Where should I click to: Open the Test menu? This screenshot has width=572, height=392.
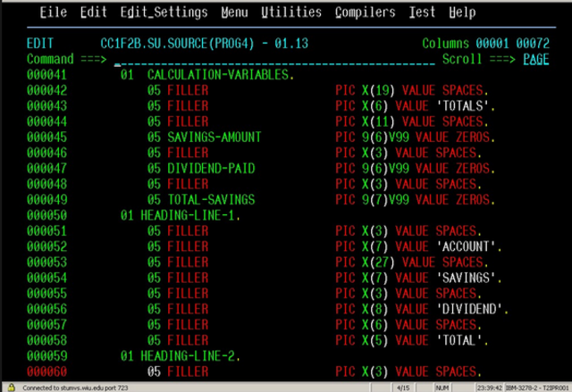pyautogui.click(x=422, y=13)
